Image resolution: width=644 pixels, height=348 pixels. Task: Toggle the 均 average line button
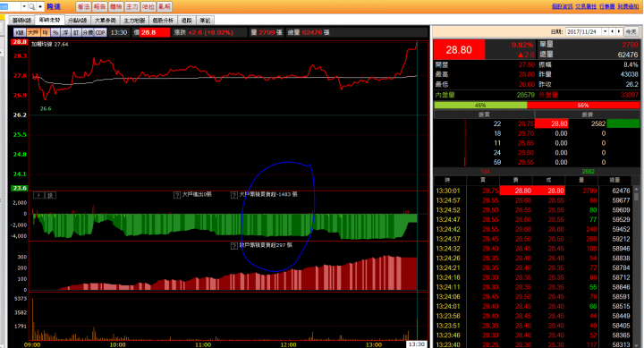[x=46, y=32]
